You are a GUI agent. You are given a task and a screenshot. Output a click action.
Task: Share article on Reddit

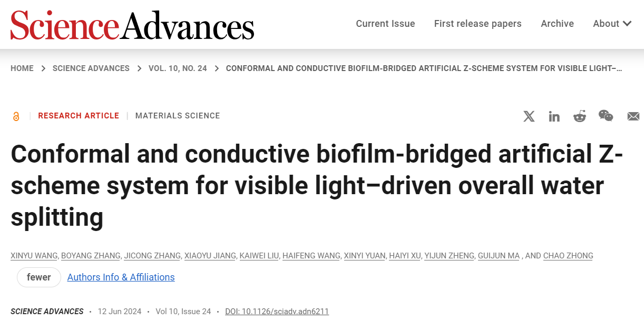pos(580,116)
